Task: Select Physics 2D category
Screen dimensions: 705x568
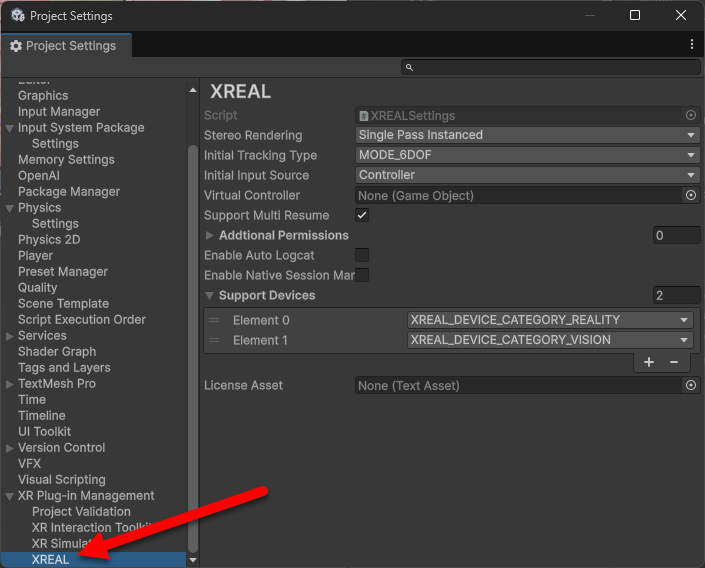Action: pyautogui.click(x=49, y=240)
